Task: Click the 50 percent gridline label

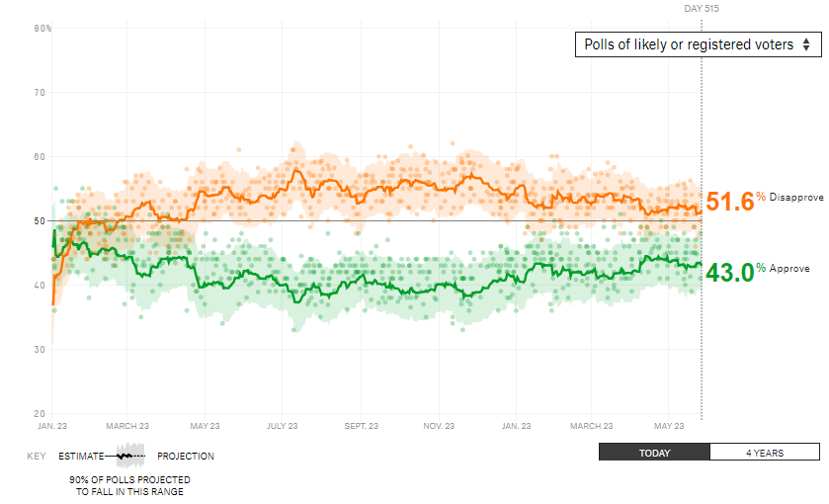Action: (40, 221)
